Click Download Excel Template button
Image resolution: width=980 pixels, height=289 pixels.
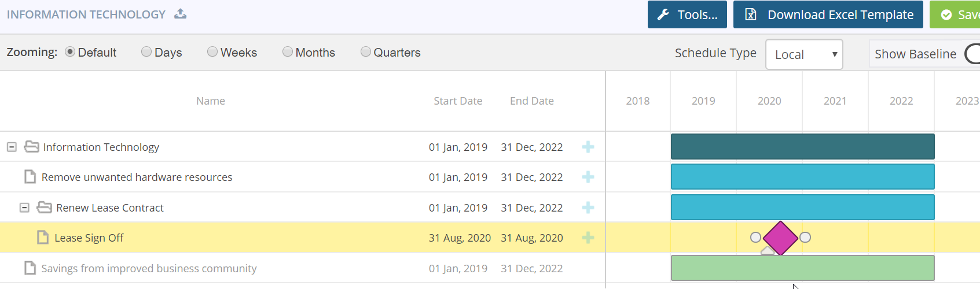click(x=828, y=14)
